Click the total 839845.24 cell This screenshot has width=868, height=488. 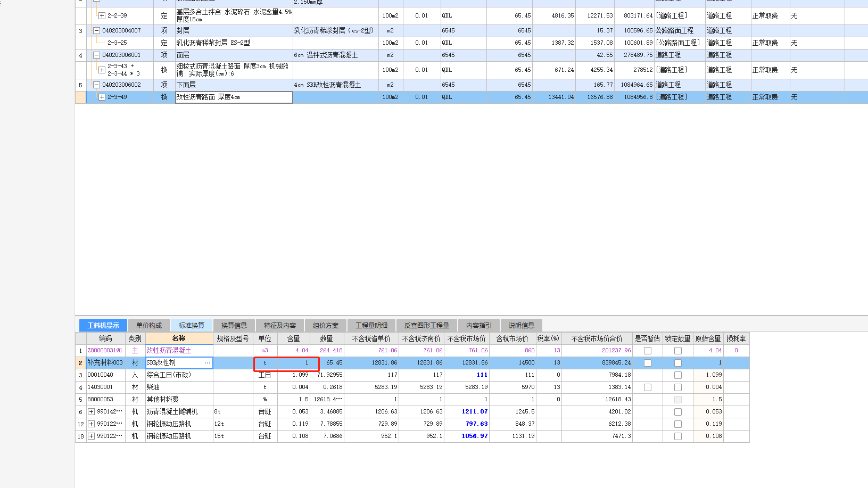click(x=597, y=363)
